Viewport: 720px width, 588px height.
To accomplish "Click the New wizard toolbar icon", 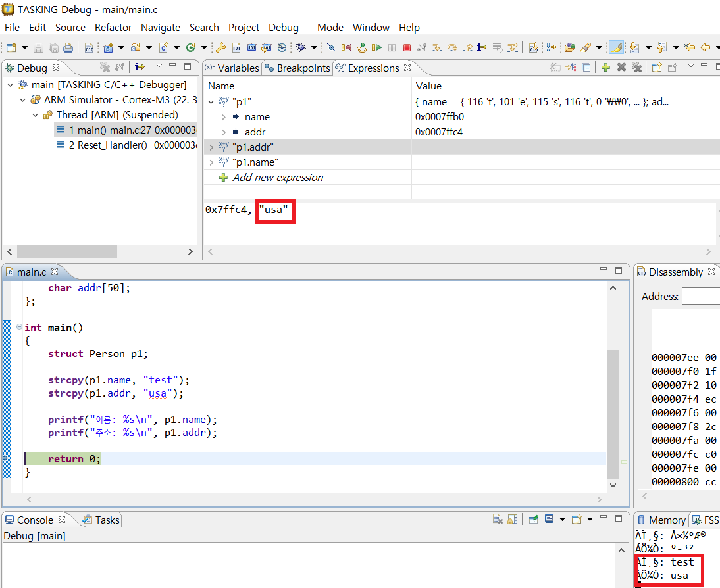I will [x=11, y=47].
